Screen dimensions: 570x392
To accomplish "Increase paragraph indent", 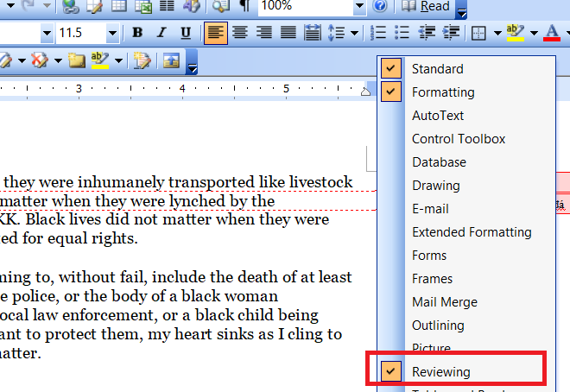I will coord(451,34).
